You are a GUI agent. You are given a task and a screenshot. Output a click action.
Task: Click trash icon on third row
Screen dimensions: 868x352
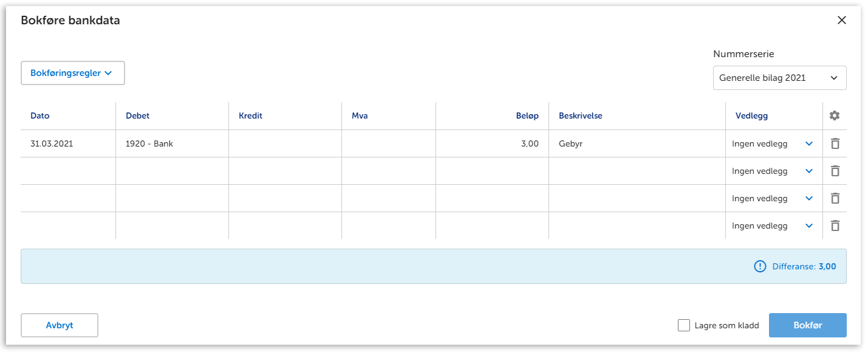(x=835, y=198)
